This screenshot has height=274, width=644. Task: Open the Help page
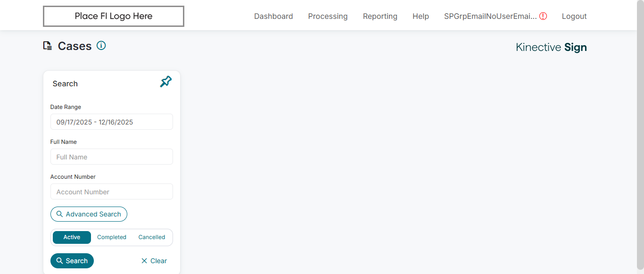click(421, 16)
